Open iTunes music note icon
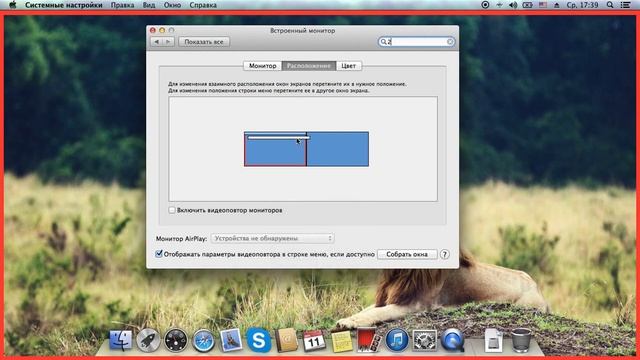Screen dimensions: 640x360 (397, 340)
